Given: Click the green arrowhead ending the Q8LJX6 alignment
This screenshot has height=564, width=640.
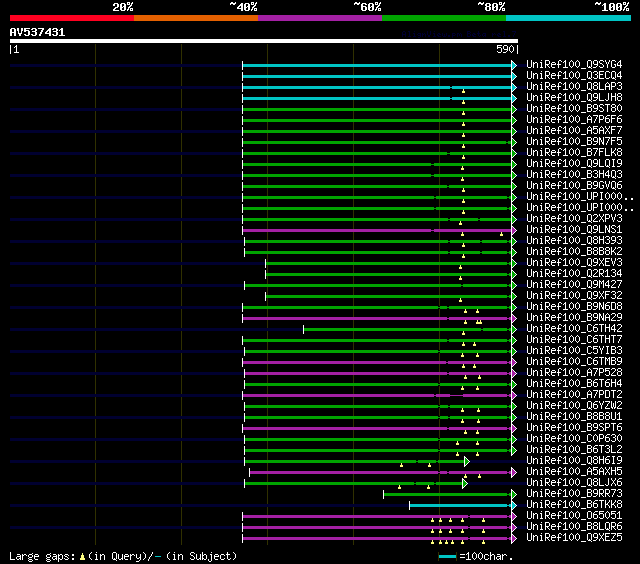Looking at the screenshot, I should [464, 484].
